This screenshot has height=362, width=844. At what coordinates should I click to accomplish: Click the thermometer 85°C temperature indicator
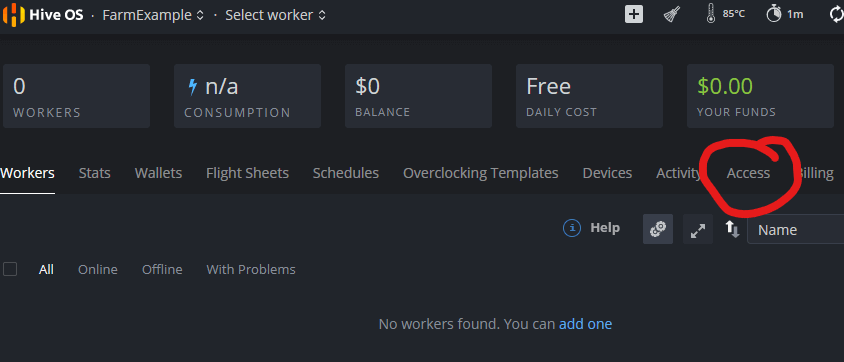tap(725, 15)
